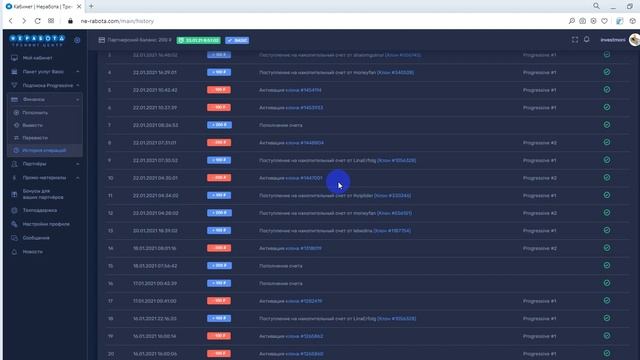The width and height of the screenshot is (640, 360).
Task: Select История операций in the sidebar
Action: (45, 150)
